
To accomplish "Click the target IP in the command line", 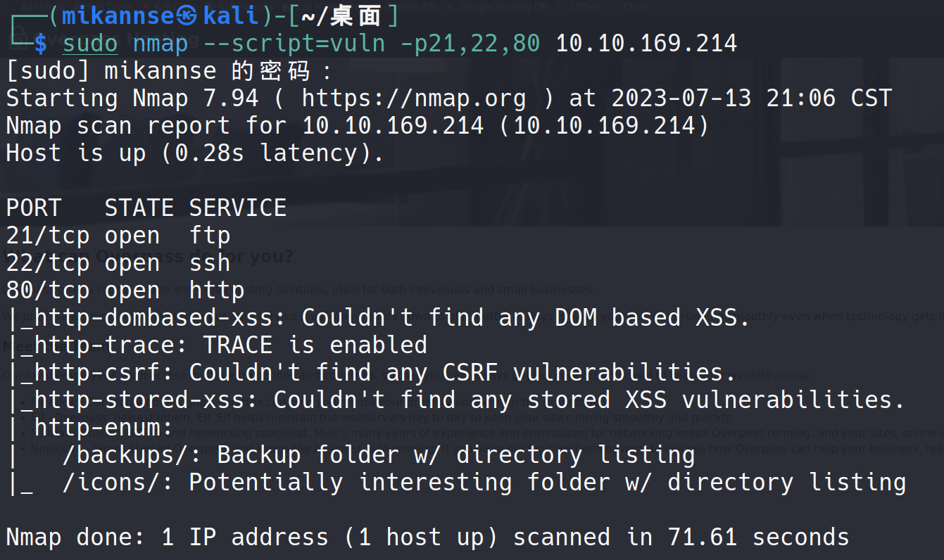I will pyautogui.click(x=646, y=44).
